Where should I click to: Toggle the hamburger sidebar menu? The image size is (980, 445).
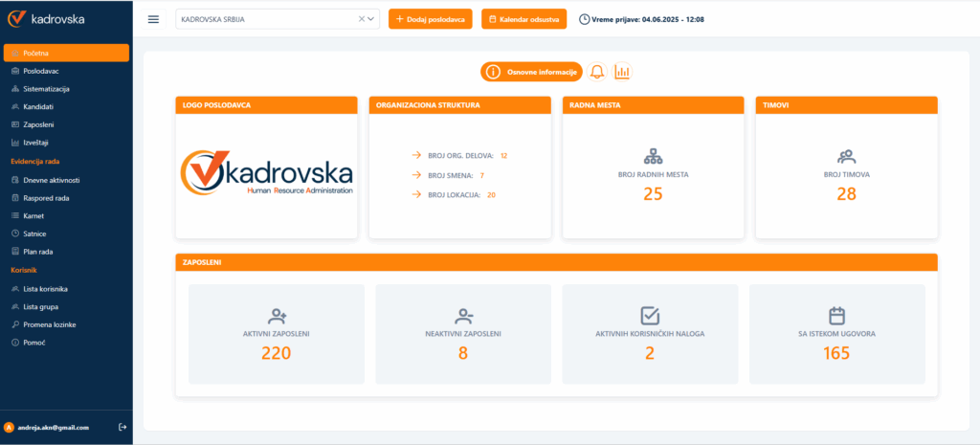tap(153, 19)
